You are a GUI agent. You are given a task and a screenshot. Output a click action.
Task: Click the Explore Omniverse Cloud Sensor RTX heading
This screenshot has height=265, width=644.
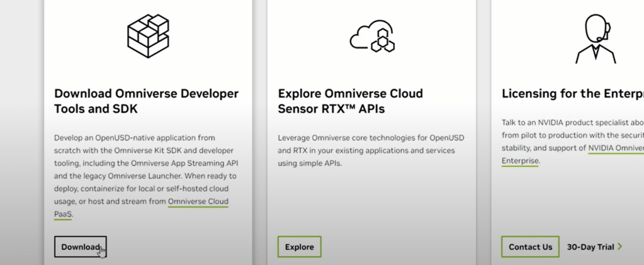point(350,101)
